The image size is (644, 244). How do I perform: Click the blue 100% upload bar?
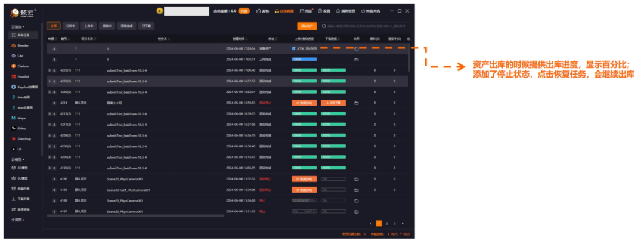(x=304, y=60)
